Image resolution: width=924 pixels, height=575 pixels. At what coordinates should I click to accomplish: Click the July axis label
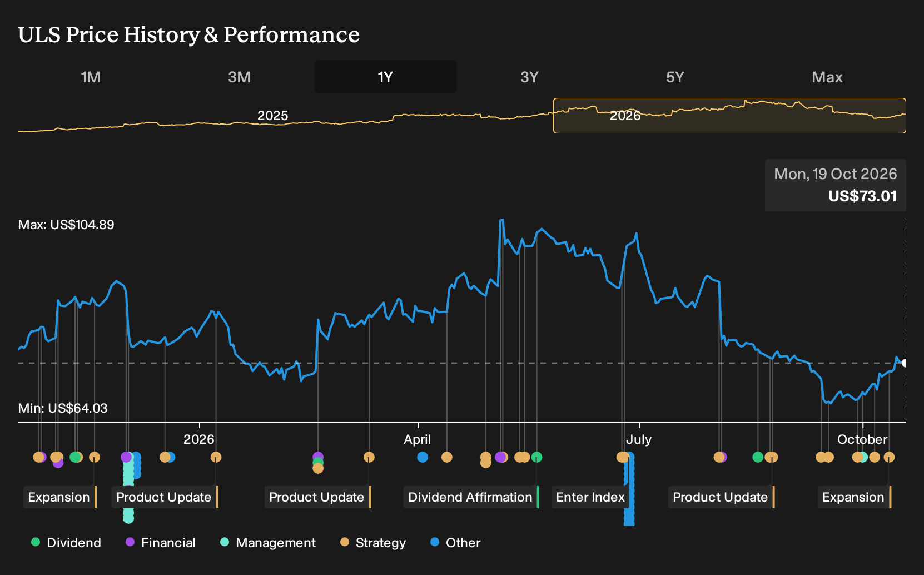(x=639, y=439)
